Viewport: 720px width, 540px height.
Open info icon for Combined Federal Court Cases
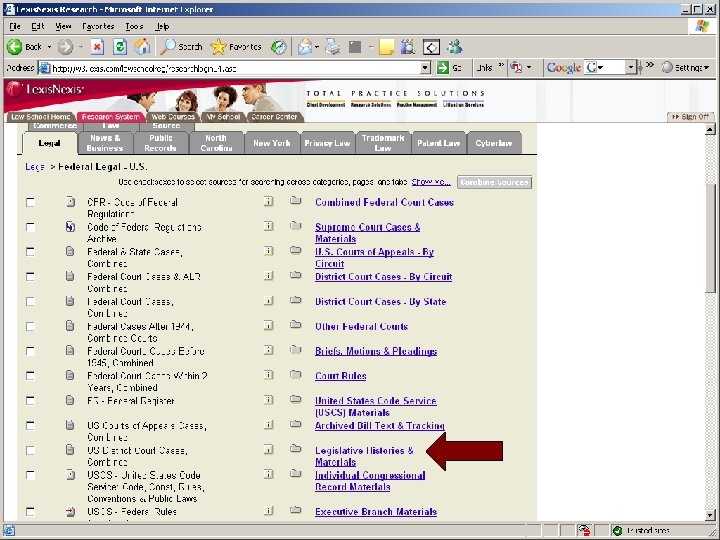coord(269,201)
